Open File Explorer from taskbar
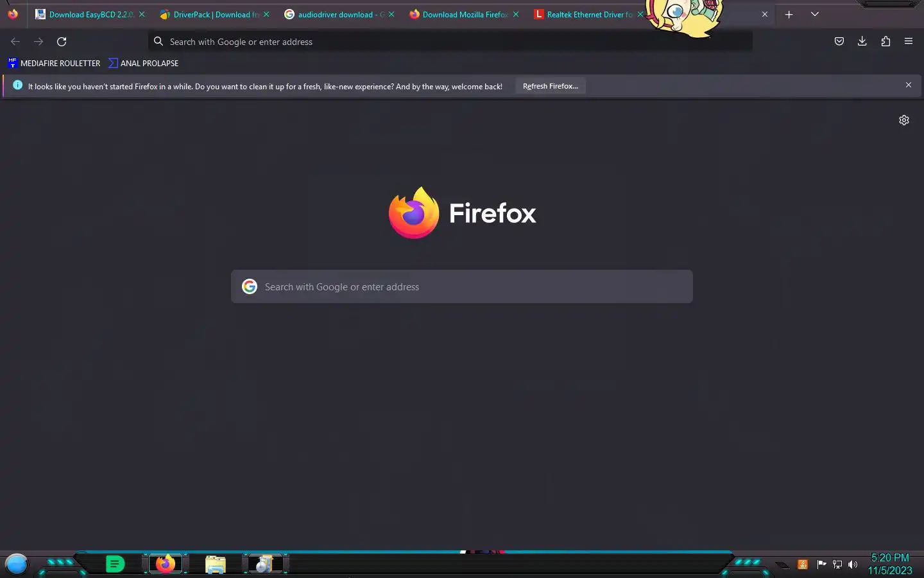This screenshot has height=578, width=924. coord(216,565)
